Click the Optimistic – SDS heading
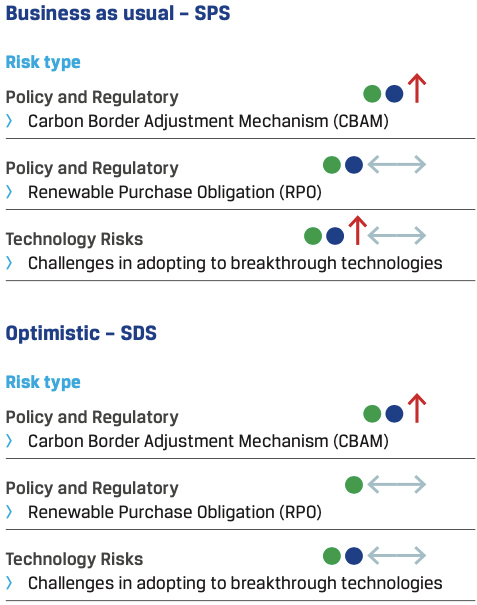The width and height of the screenshot is (477, 605). [81, 333]
